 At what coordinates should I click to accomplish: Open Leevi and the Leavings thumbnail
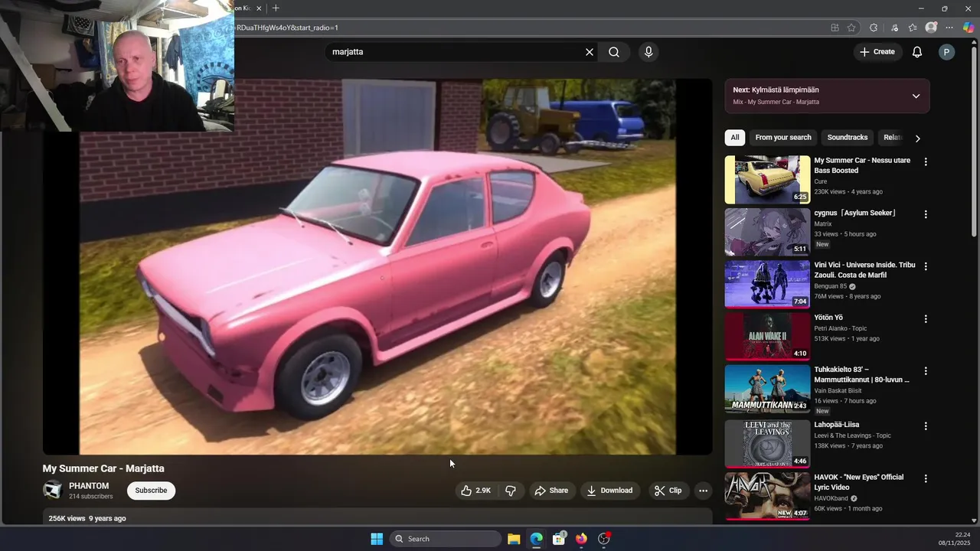coord(767,443)
